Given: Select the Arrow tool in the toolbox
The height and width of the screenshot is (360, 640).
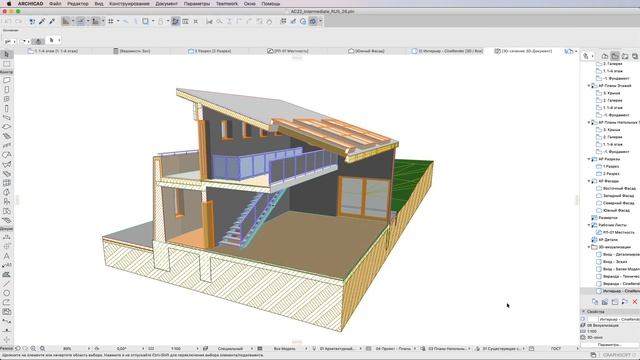Looking at the screenshot, I should (x=7, y=54).
